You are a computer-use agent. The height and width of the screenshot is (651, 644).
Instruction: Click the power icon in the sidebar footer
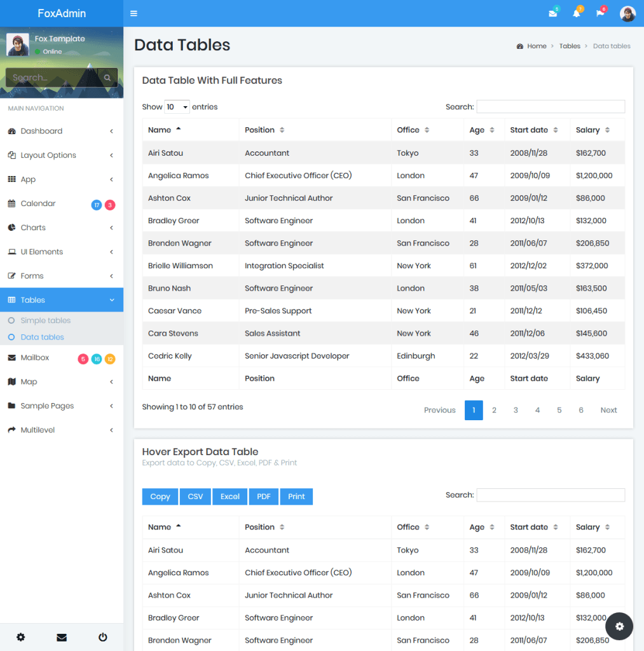102,637
